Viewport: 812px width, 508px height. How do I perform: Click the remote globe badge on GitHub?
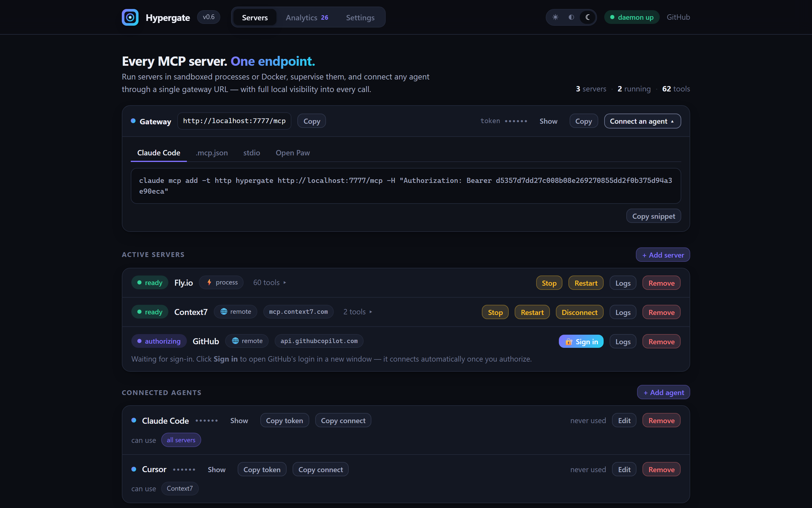(x=247, y=341)
